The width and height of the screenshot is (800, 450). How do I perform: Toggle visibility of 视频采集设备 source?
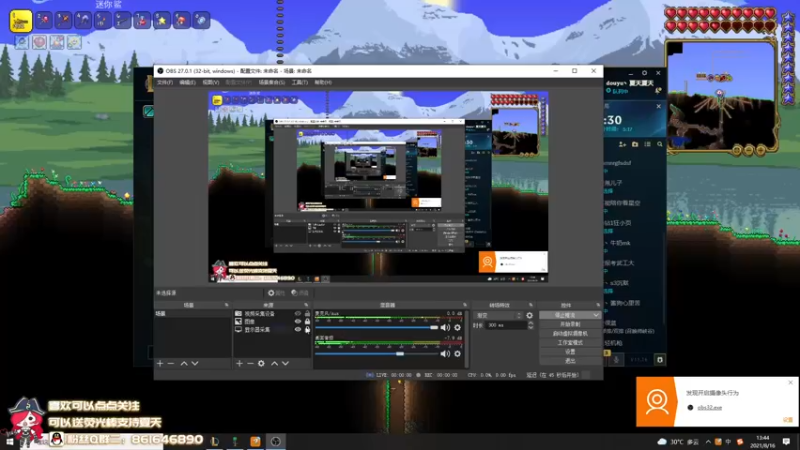pos(298,314)
